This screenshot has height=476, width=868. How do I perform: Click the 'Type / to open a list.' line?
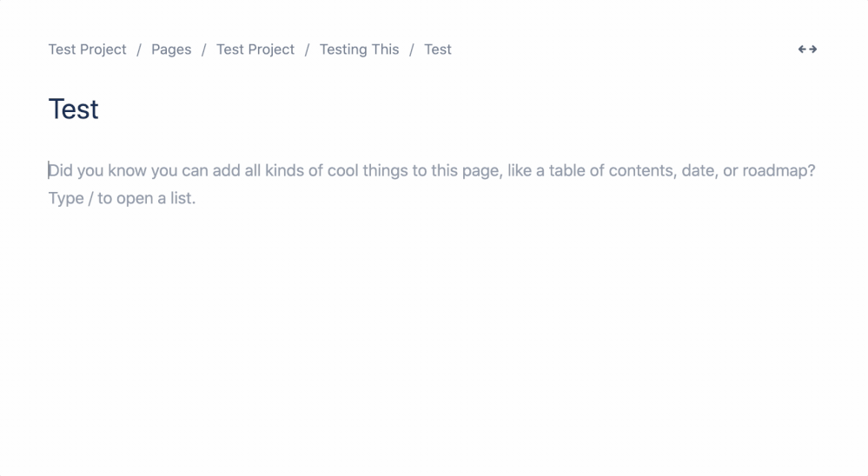tap(122, 198)
